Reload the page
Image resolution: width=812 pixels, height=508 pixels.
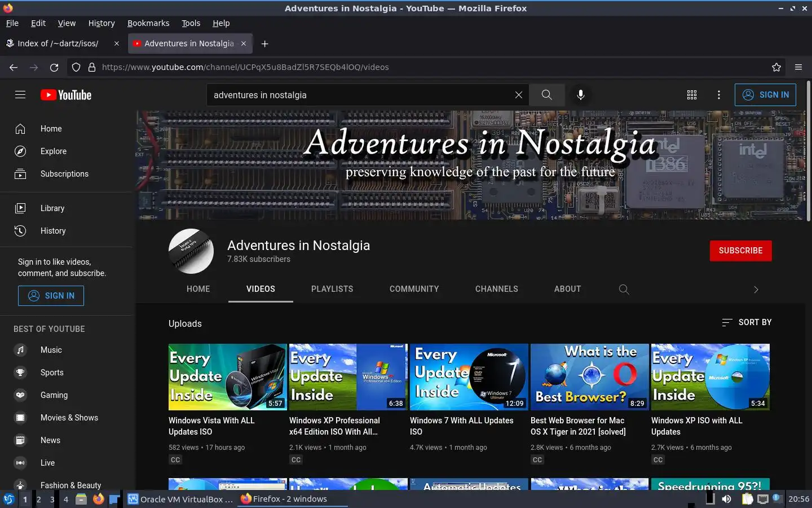click(x=54, y=67)
